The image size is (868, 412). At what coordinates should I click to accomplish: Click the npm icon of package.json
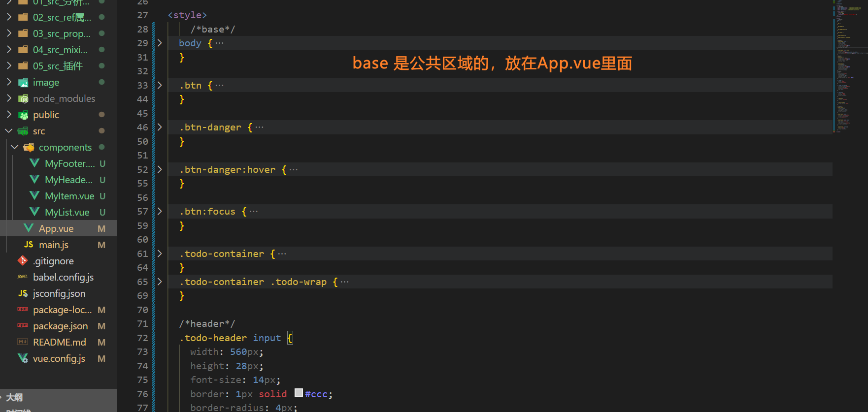[23, 325]
